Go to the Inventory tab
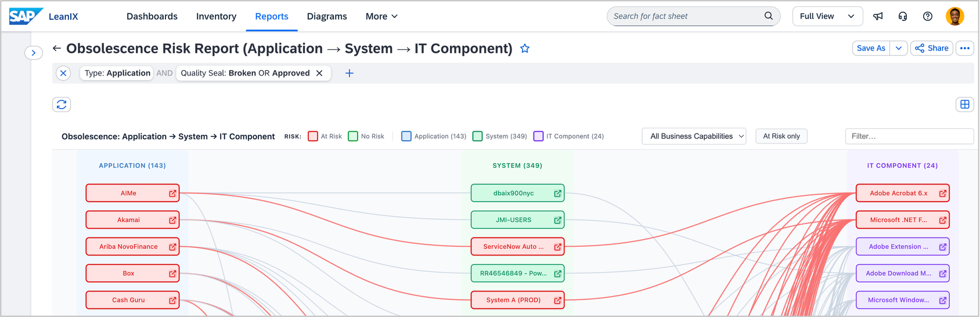Viewport: 980px width, 317px height. tap(216, 16)
